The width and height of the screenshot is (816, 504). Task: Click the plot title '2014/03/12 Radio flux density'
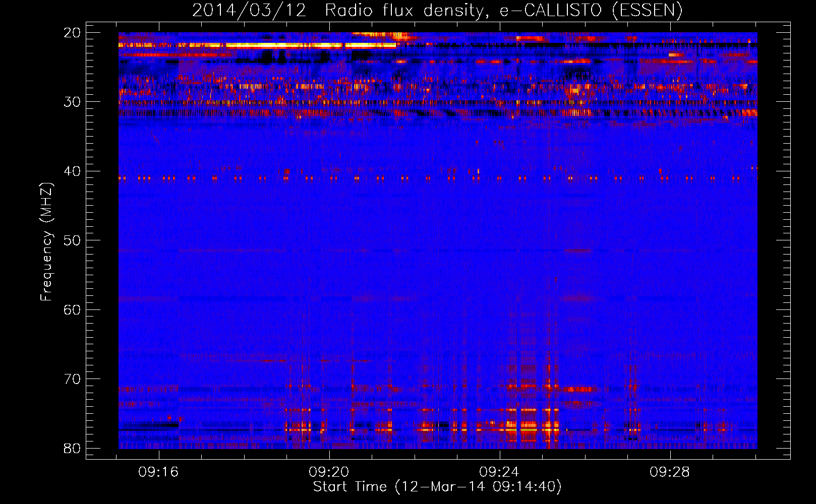click(x=437, y=10)
